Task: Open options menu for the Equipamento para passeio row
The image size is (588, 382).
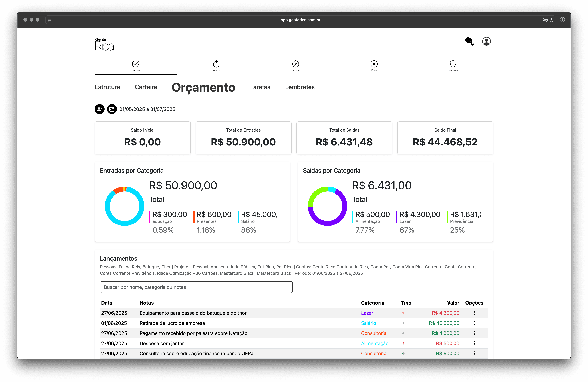Action: tap(474, 313)
